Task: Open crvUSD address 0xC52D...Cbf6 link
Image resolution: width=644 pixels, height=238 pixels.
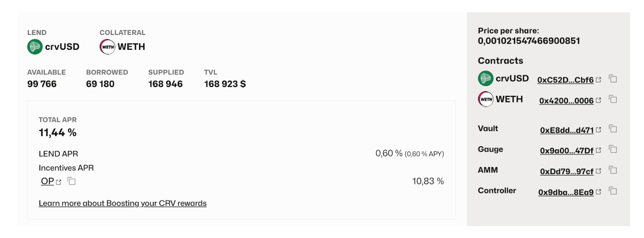Action: tap(565, 80)
